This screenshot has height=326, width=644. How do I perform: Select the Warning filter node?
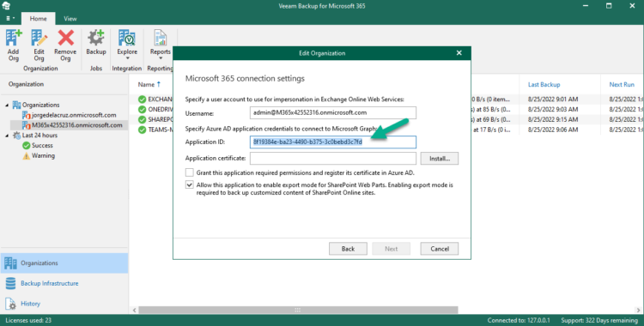tap(39, 155)
